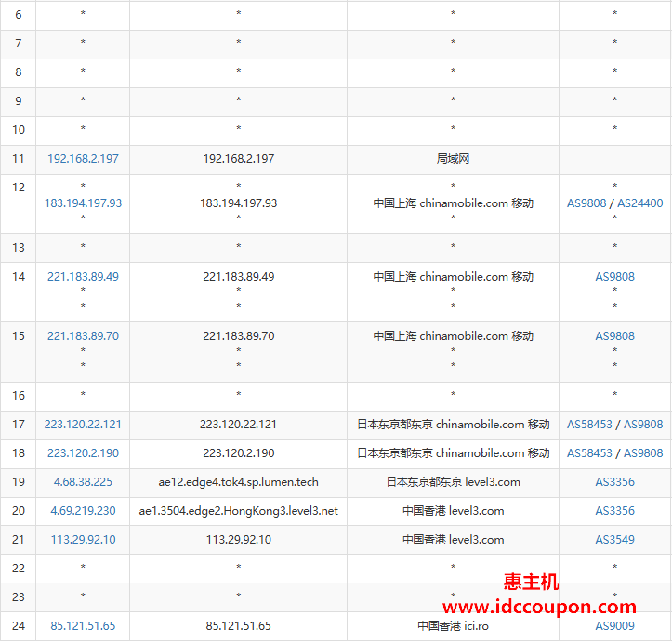Click the AS9808 link in hop 18
Viewport: 672px width, 642px height.
(643, 453)
